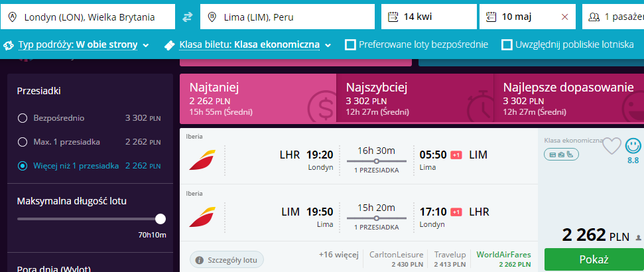The width and height of the screenshot is (644, 272).
Task: Click Maksymalna długość lotu slider handle
Action: coord(161,219)
